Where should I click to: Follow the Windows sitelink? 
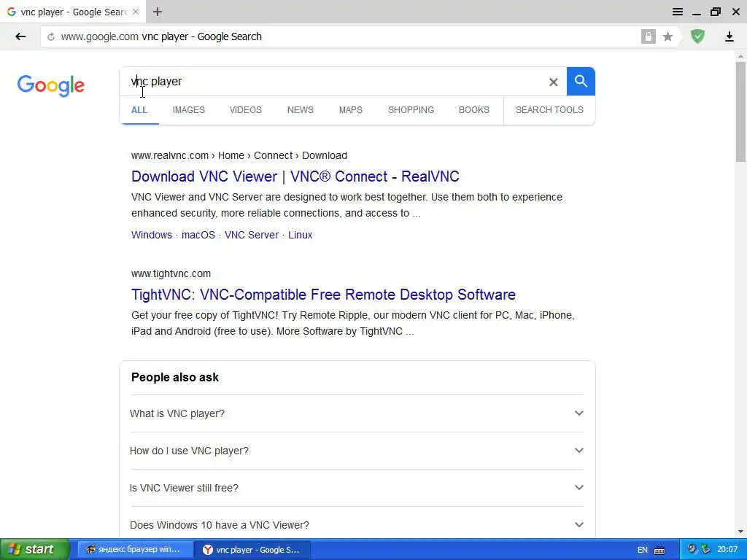point(152,236)
